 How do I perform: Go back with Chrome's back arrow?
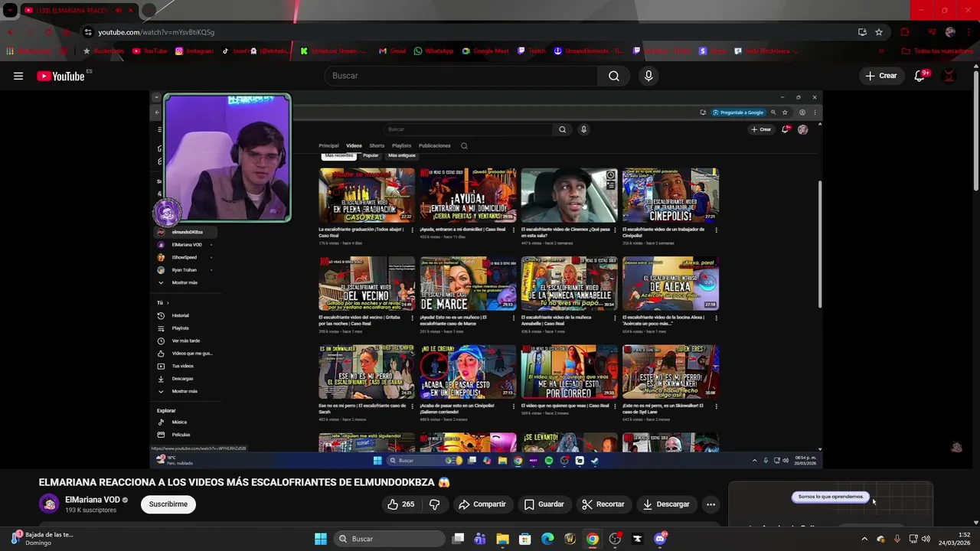(11, 32)
